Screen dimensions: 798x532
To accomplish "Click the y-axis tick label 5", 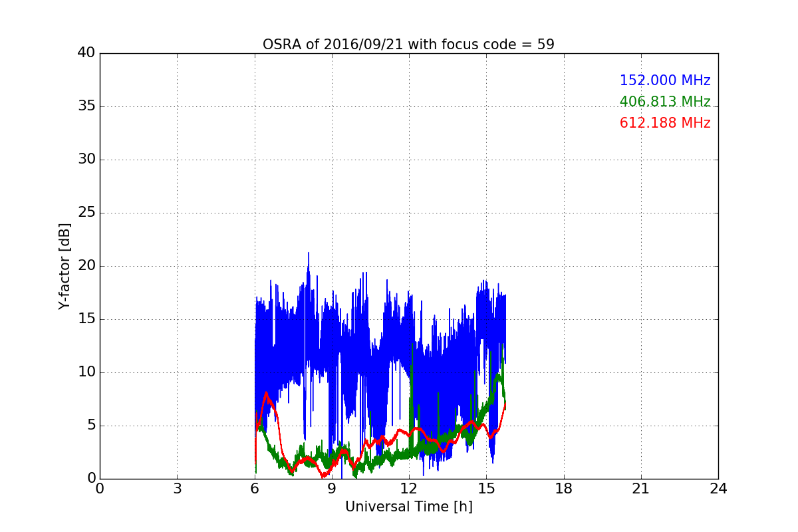I will (x=90, y=426).
